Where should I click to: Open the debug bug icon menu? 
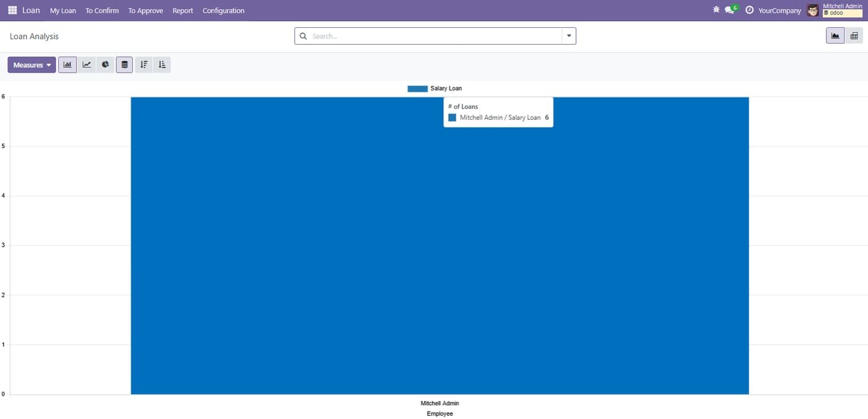716,10
